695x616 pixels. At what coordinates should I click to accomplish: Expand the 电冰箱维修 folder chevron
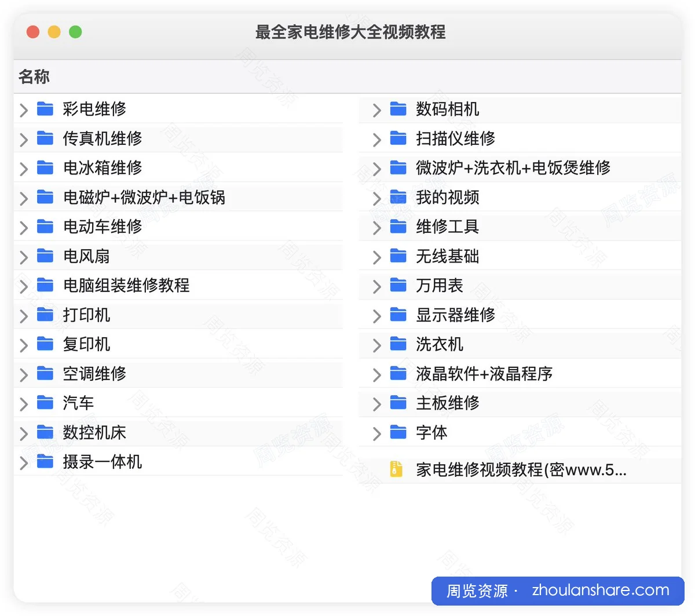tap(24, 169)
